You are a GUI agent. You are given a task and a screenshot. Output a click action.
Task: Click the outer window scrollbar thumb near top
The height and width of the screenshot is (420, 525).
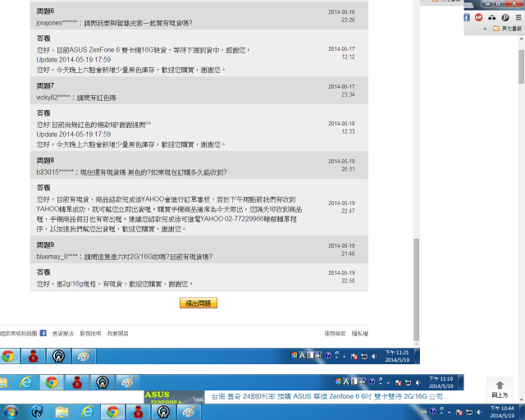pyautogui.click(x=522, y=66)
